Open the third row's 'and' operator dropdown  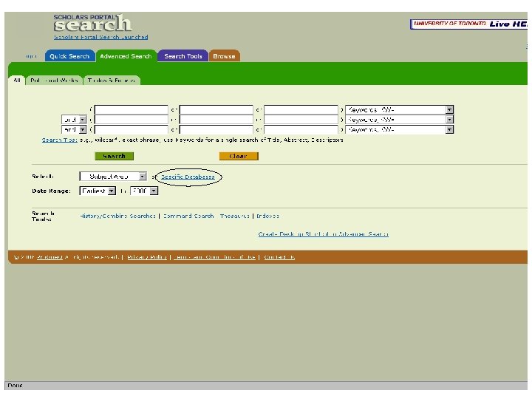[x=75, y=129]
